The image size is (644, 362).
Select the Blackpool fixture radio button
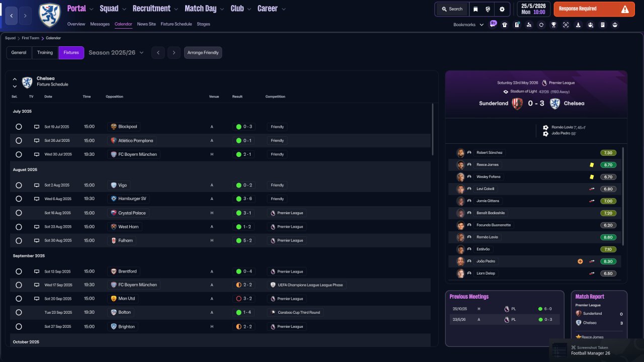[x=19, y=127]
